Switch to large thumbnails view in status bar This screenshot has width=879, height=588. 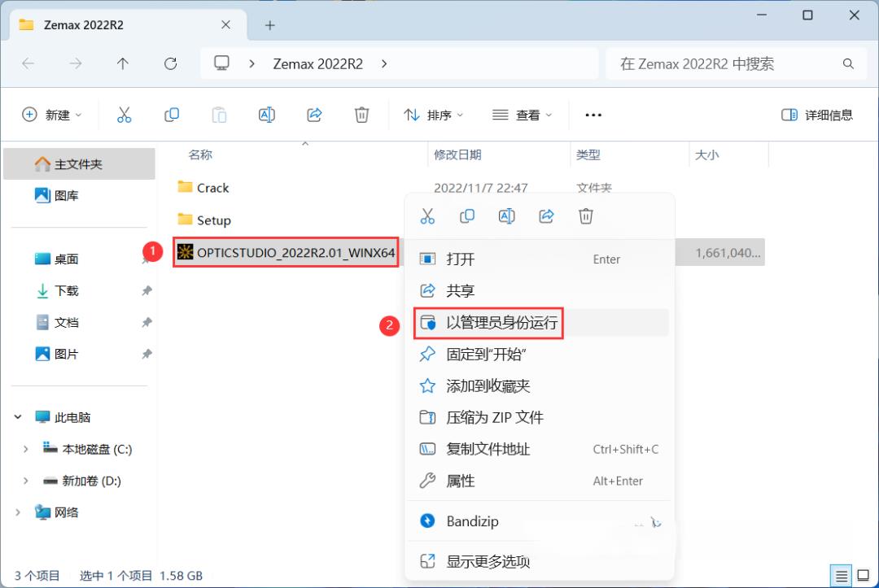coord(864,576)
